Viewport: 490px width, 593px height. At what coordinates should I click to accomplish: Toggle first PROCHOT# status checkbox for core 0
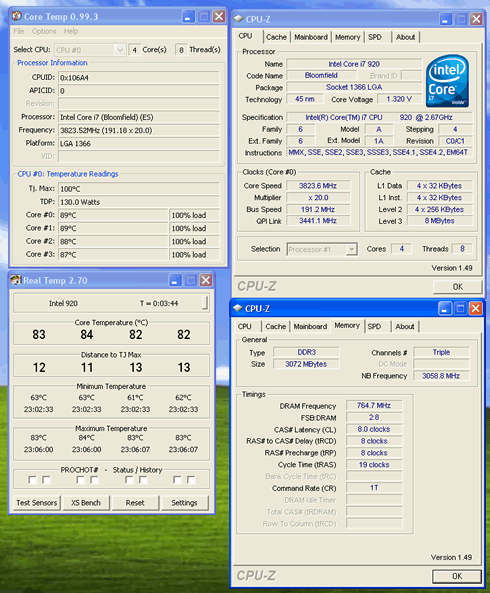[33, 480]
